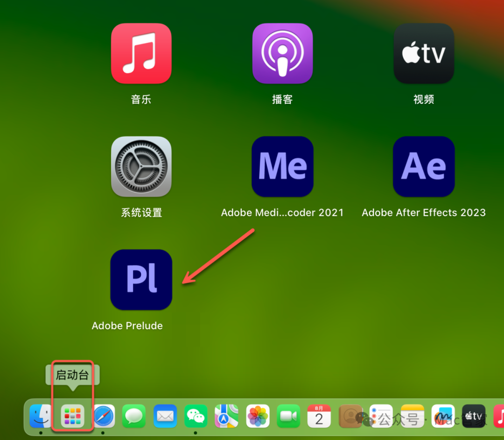Viewport: 504px width, 440px height.
Task: Start FaceTime from the Dock
Action: pyautogui.click(x=288, y=416)
